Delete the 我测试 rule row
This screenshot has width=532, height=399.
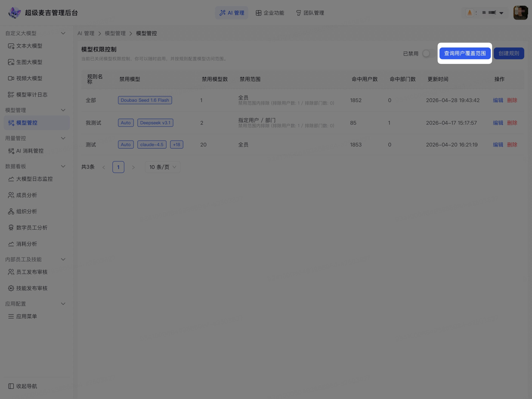coord(512,123)
